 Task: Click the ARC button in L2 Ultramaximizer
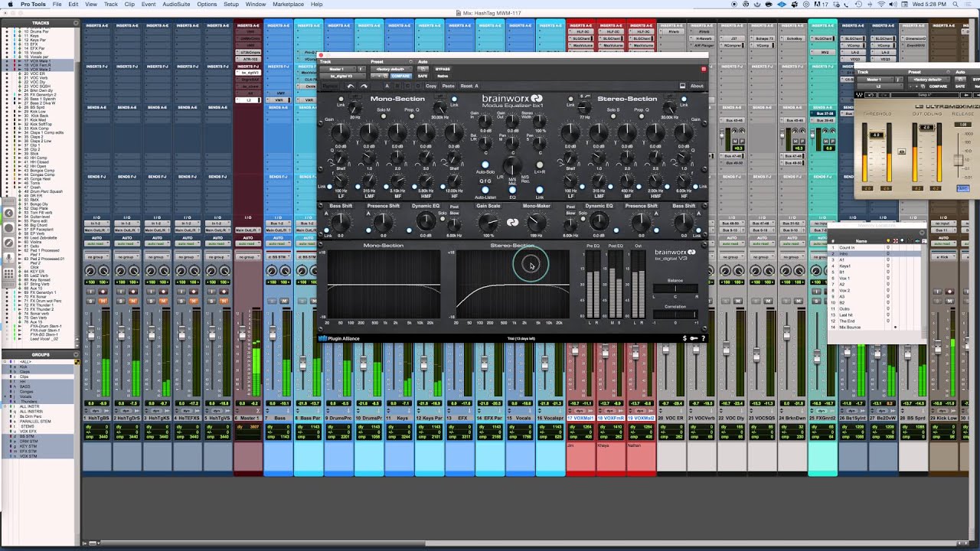click(x=964, y=188)
